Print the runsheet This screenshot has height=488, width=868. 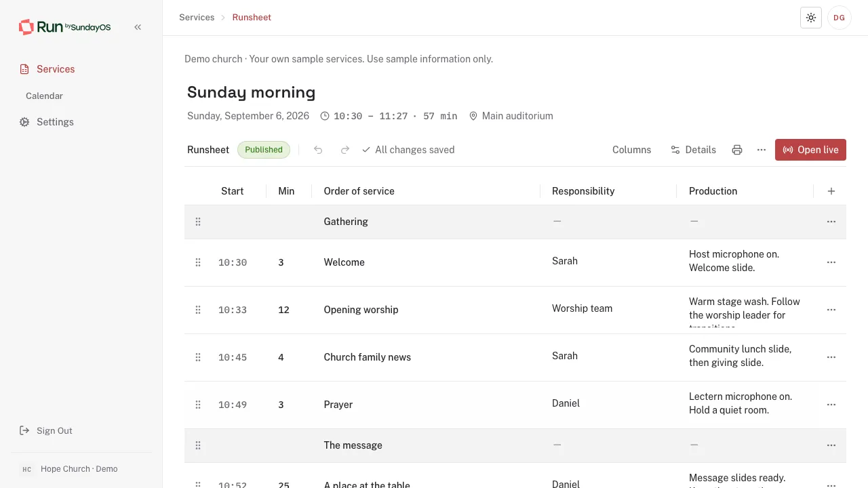(x=737, y=150)
